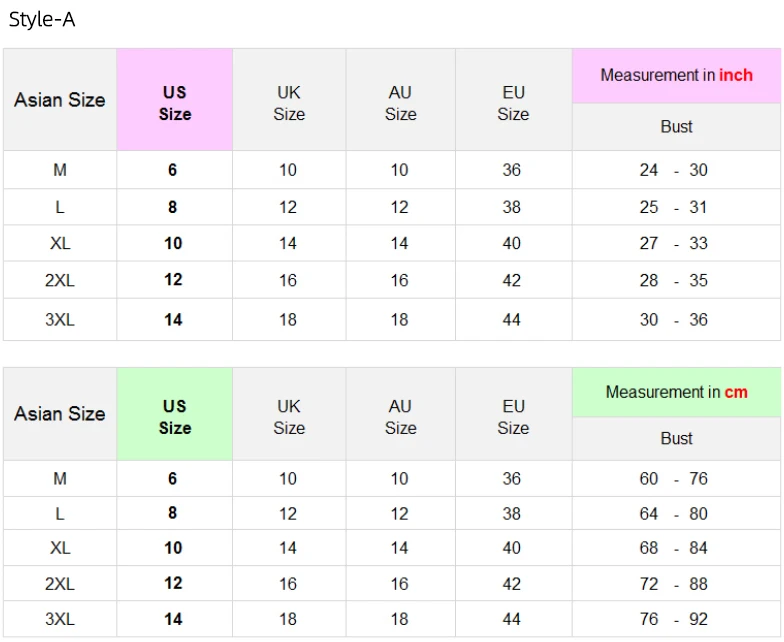Screen dimensions: 784x642
Task: Select the "60 - 76" bust measurement
Action: point(674,479)
